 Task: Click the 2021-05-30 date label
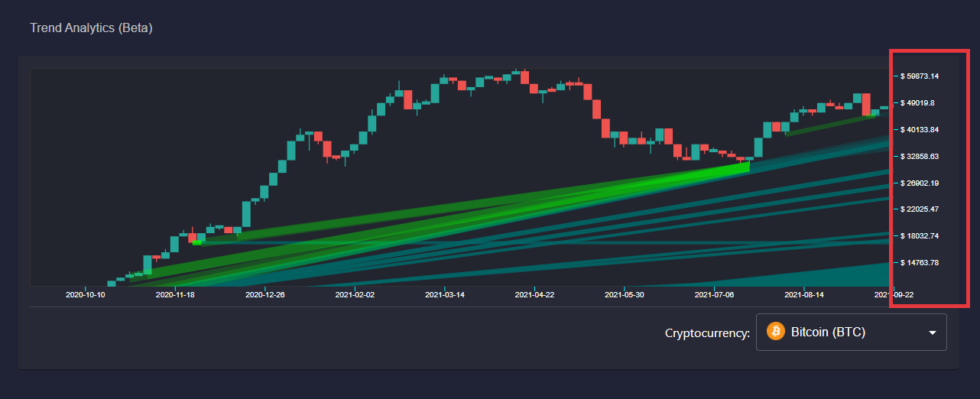point(625,294)
